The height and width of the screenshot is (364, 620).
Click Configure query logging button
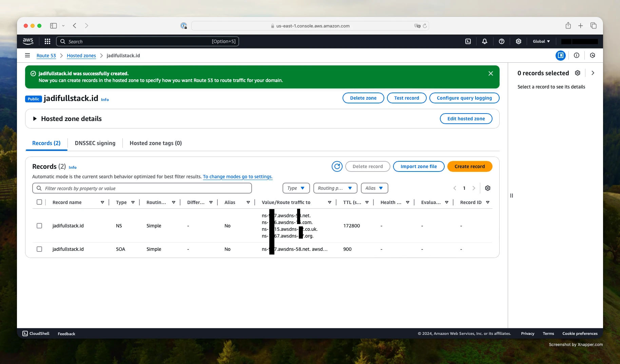click(x=464, y=98)
